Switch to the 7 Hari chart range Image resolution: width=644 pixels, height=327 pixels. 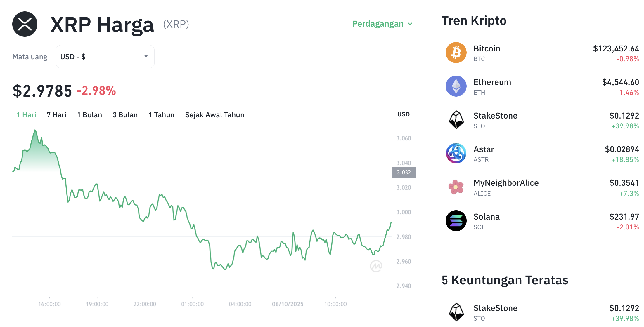(x=57, y=115)
